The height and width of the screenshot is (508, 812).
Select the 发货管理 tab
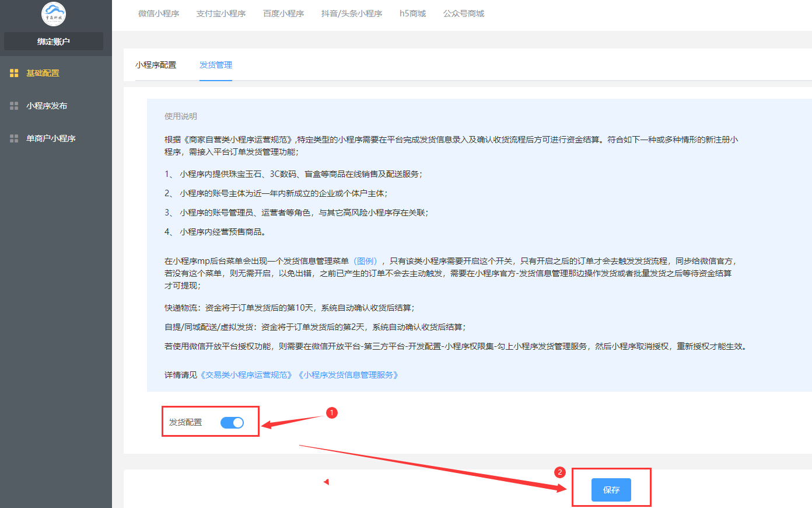point(216,65)
